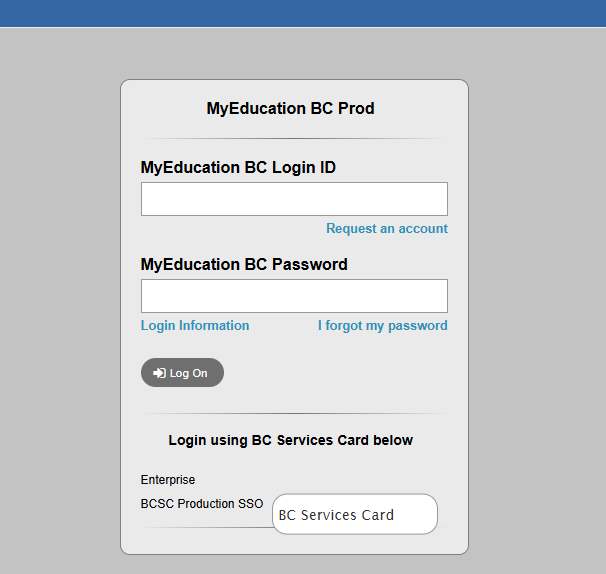Select the Enterprise label text
Screen dimensions: 606x574
[168, 480]
